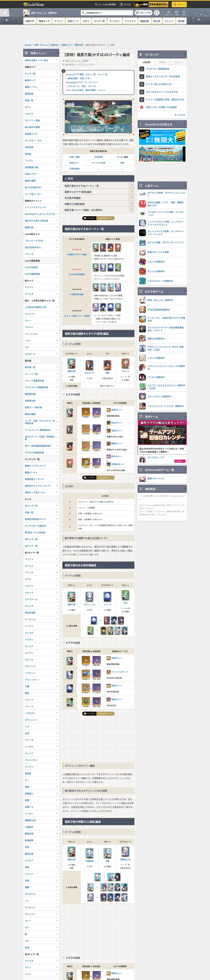The height and width of the screenshot is (980, 210).
Task: Expand 聖遺物スコア in the sidebar menu
Action: [41, 134]
